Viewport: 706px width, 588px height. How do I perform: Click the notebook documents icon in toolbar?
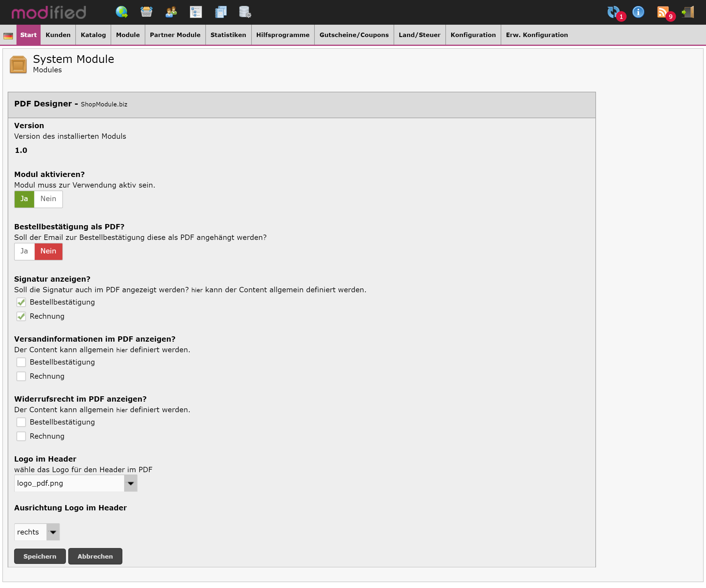coord(221,12)
